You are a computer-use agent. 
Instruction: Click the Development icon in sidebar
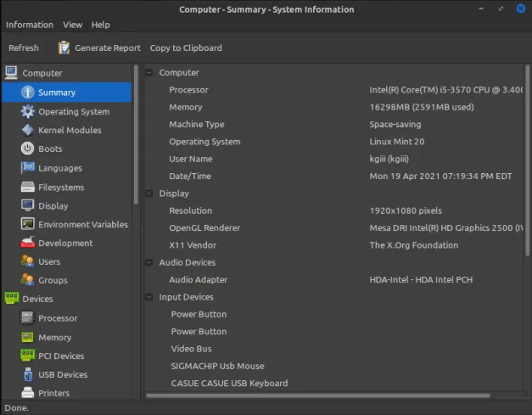(27, 242)
